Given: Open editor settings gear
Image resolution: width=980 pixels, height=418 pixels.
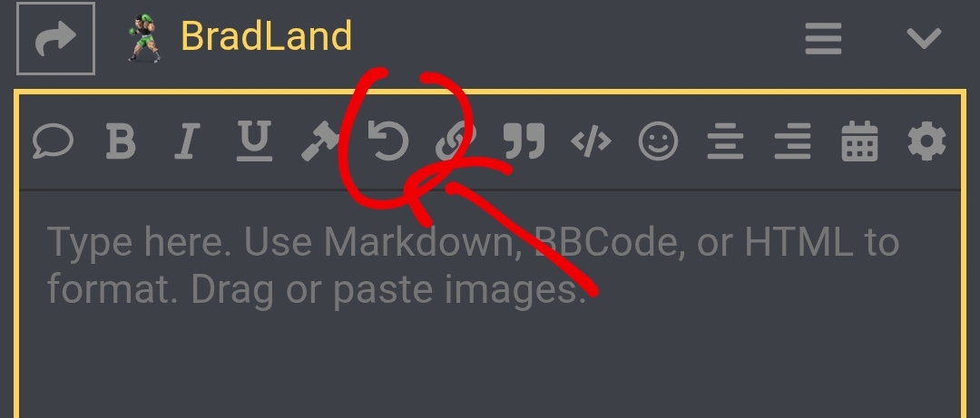Looking at the screenshot, I should tap(926, 141).
